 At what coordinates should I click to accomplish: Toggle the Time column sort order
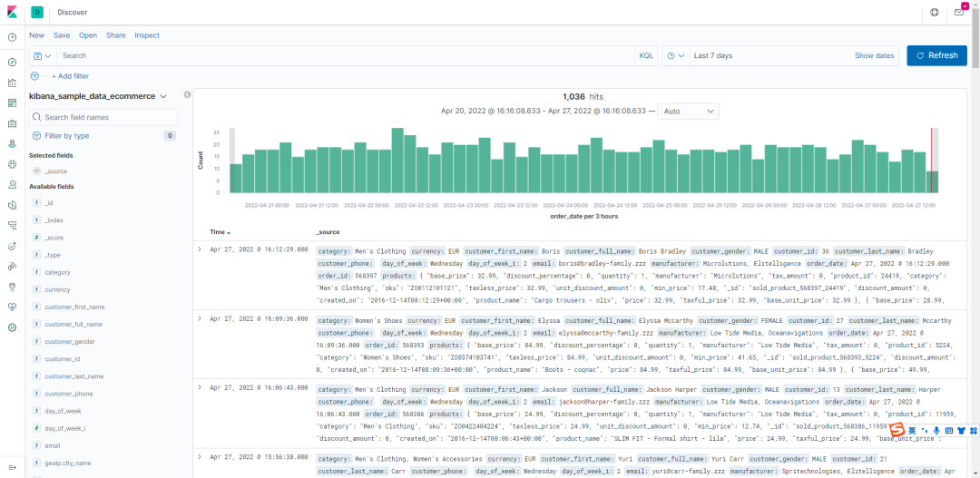pos(220,232)
